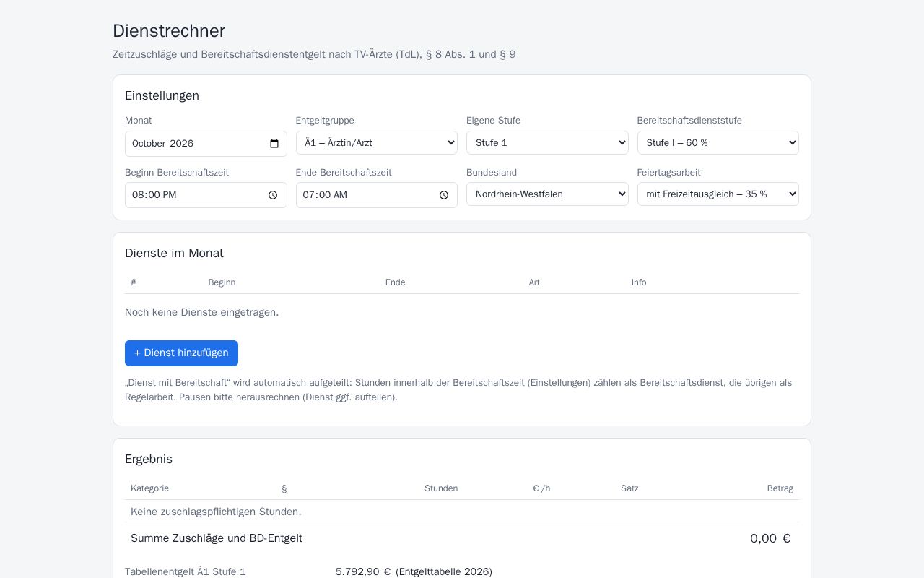Click the 'Dienste im Monat' heading
This screenshot has height=578, width=924.
click(x=174, y=253)
